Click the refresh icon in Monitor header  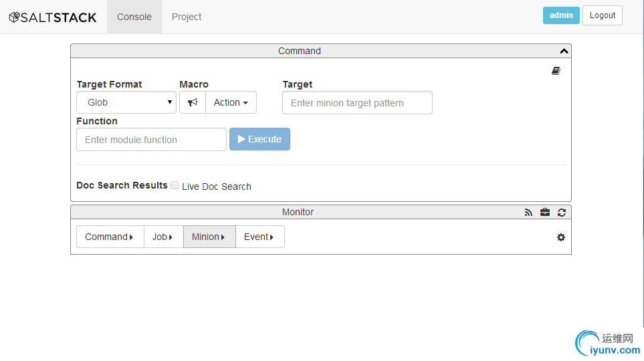coord(562,213)
